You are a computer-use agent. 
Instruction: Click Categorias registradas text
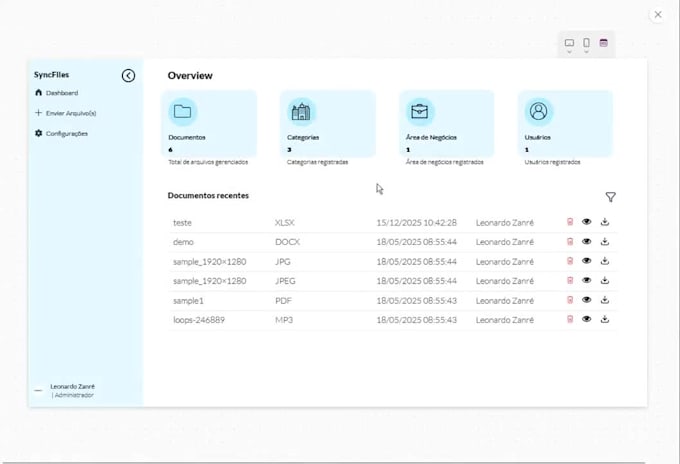(317, 162)
